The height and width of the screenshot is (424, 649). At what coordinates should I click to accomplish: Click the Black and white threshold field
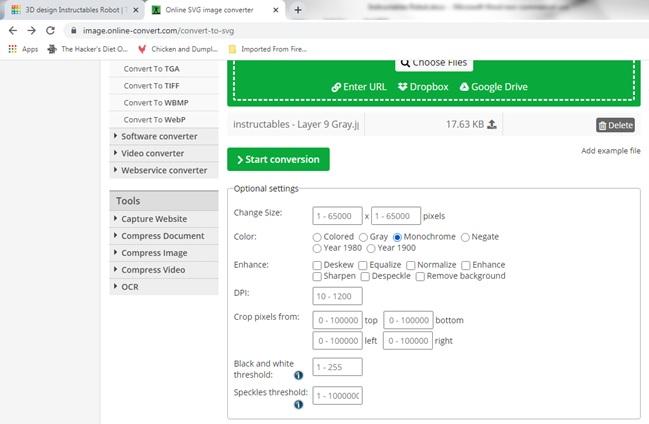pos(337,367)
